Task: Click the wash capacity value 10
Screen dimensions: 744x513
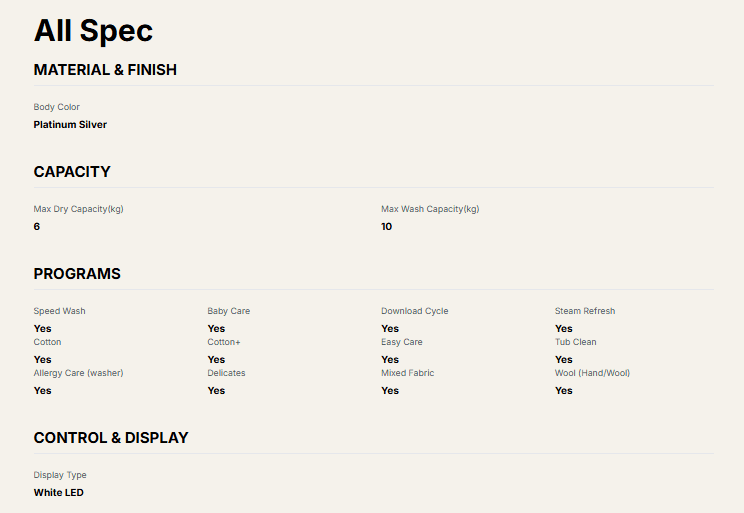Action: (387, 227)
